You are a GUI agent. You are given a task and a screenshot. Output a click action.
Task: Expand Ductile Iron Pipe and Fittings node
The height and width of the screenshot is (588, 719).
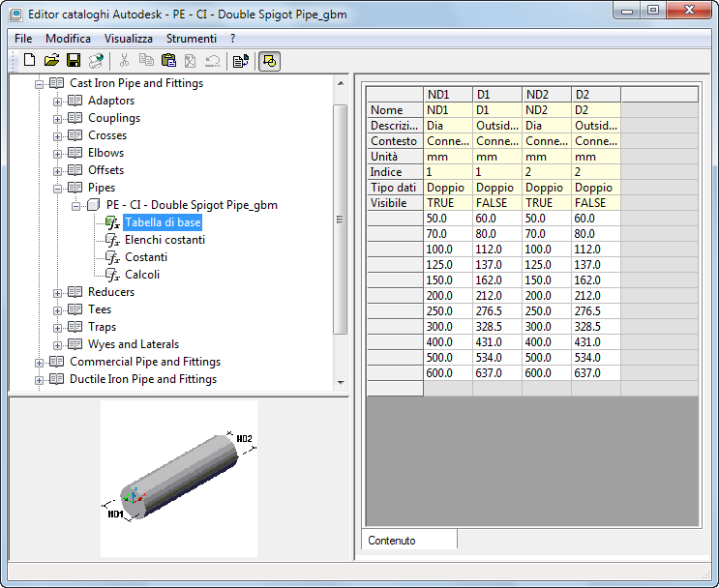coord(40,380)
